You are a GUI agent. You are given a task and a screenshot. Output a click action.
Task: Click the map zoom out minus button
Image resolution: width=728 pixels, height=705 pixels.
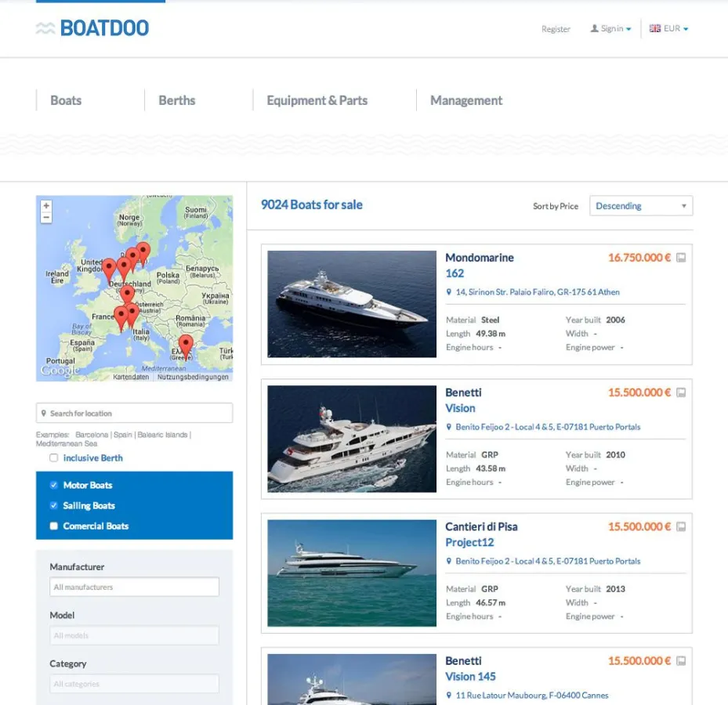(x=46, y=217)
